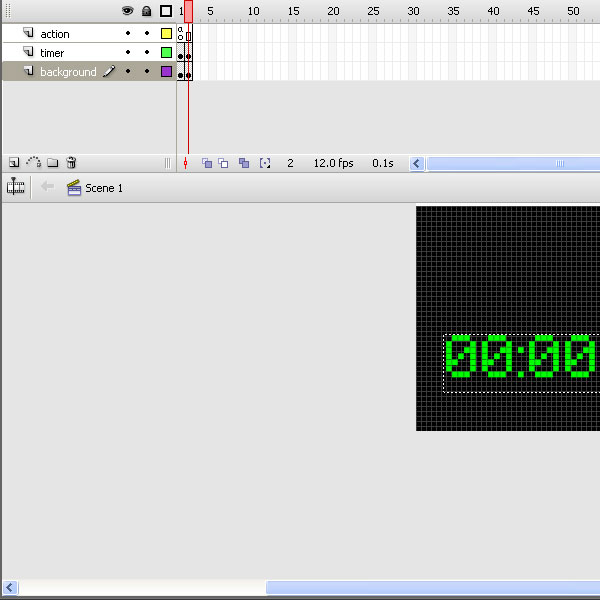Click the red playhead on frame 2

point(188,11)
